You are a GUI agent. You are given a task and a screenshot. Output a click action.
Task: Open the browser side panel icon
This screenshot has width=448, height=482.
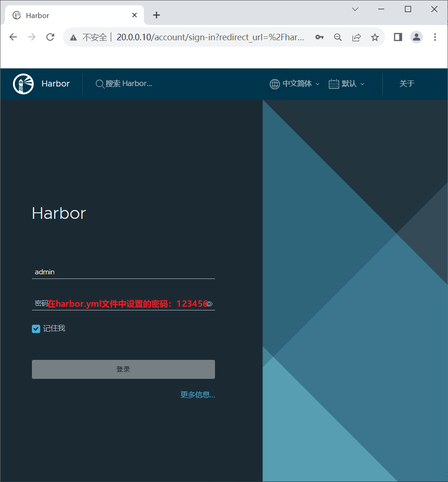click(x=398, y=37)
